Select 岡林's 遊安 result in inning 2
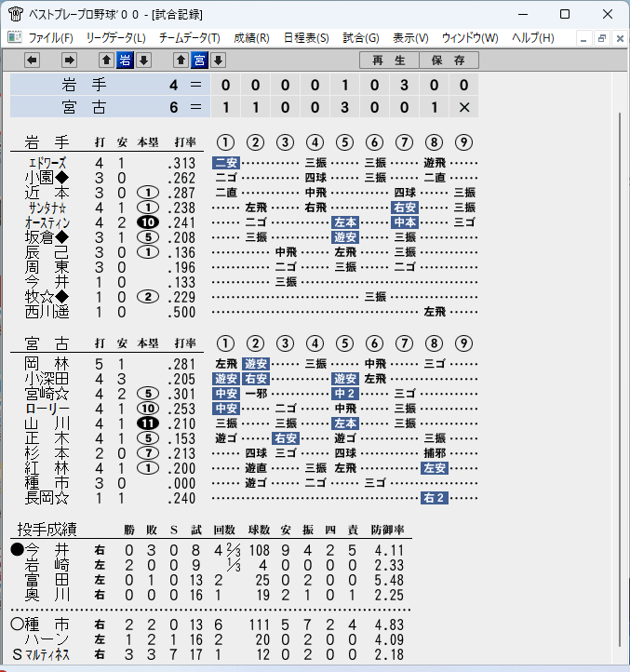Image resolution: width=630 pixels, height=672 pixels. click(256, 364)
